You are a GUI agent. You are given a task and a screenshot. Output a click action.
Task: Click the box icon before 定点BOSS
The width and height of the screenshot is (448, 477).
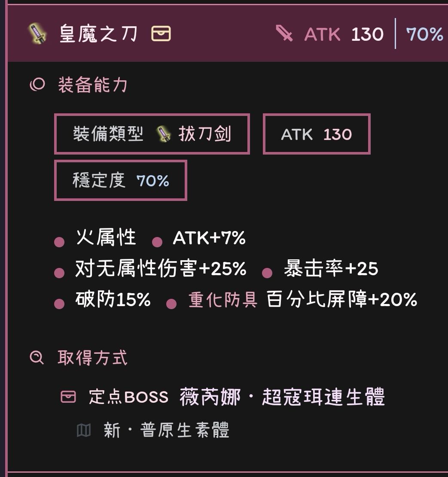click(x=68, y=397)
